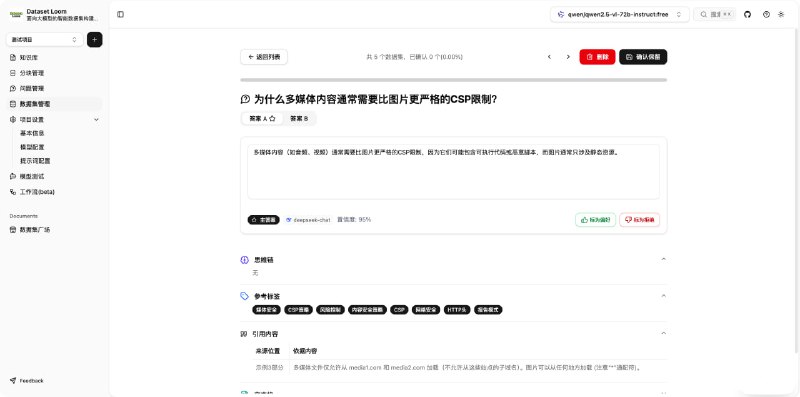Click the 参考标签 tag icon
Screen dimensions: 800x397
pyautogui.click(x=244, y=296)
